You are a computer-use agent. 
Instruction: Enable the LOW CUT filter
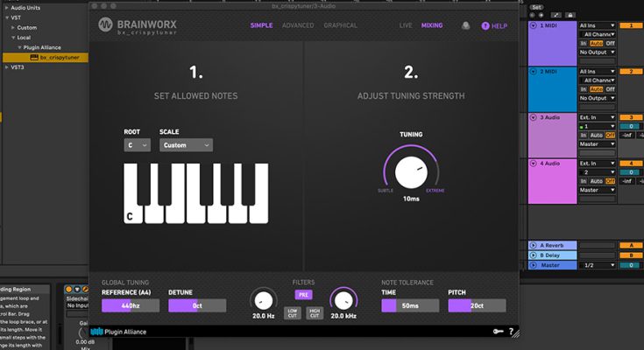(294, 311)
